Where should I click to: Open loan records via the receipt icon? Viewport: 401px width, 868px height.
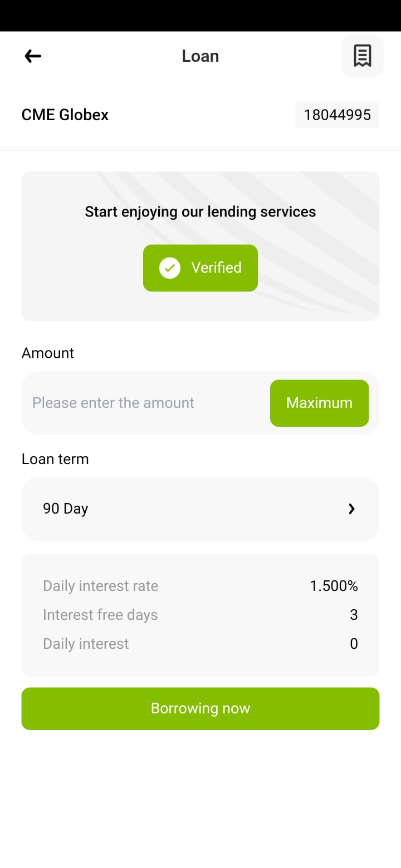pos(363,56)
